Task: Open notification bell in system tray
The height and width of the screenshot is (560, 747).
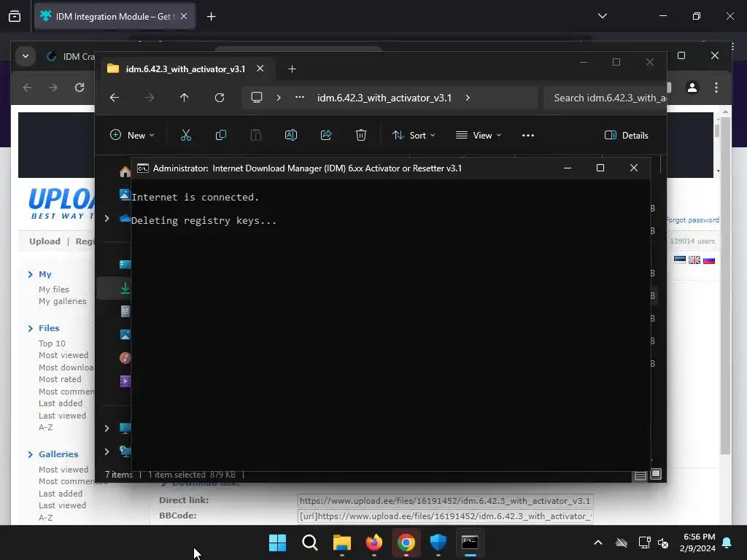Action: [727, 542]
